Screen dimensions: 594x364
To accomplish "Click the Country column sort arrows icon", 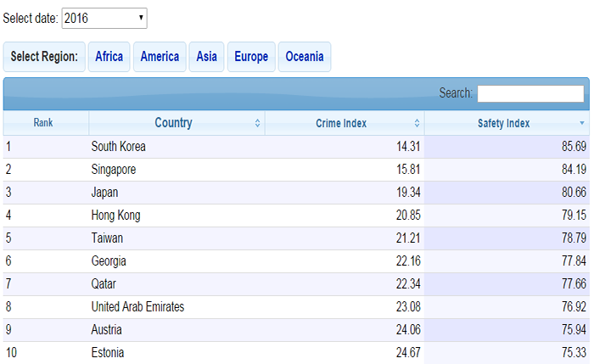I will [x=258, y=123].
